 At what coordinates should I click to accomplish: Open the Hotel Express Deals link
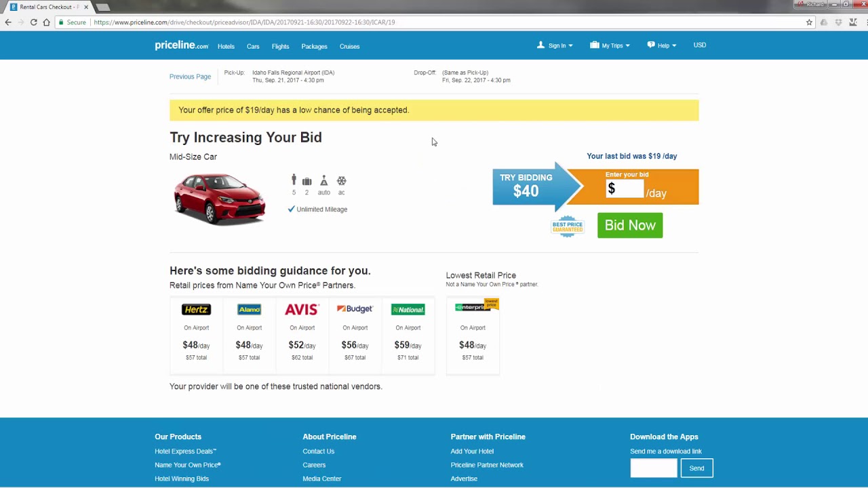pos(186,451)
